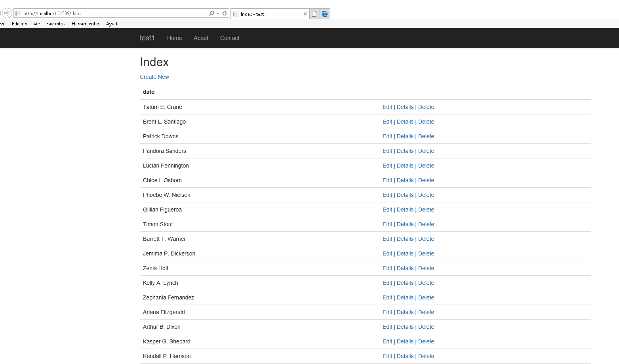
Task: Click the search magnifier in the address bar
Action: [211, 13]
